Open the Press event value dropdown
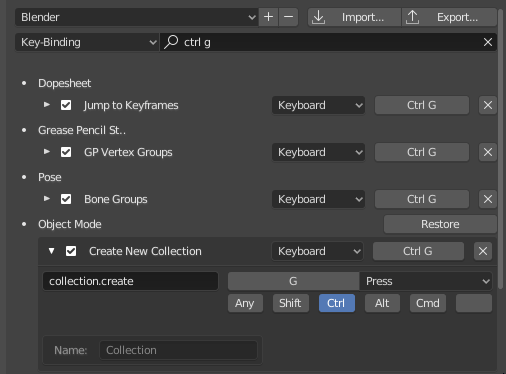 click(426, 281)
